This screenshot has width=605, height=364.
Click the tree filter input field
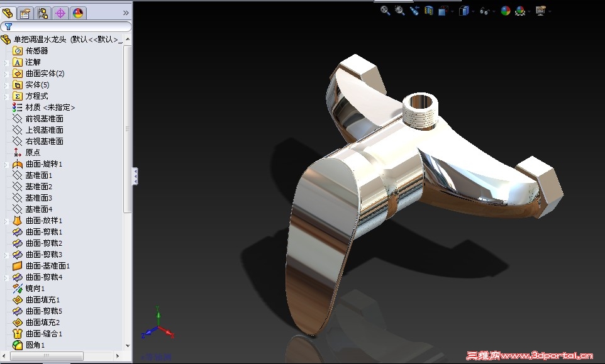[65, 26]
